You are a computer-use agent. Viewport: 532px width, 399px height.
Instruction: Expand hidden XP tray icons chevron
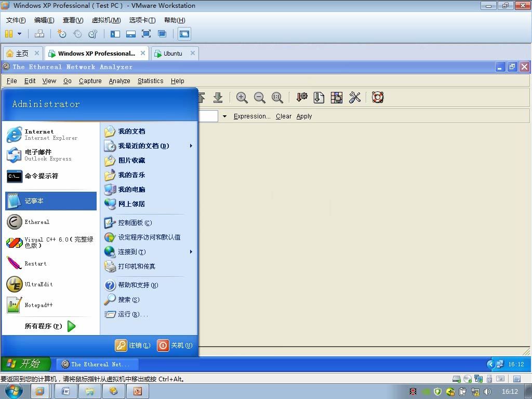pyautogui.click(x=491, y=364)
